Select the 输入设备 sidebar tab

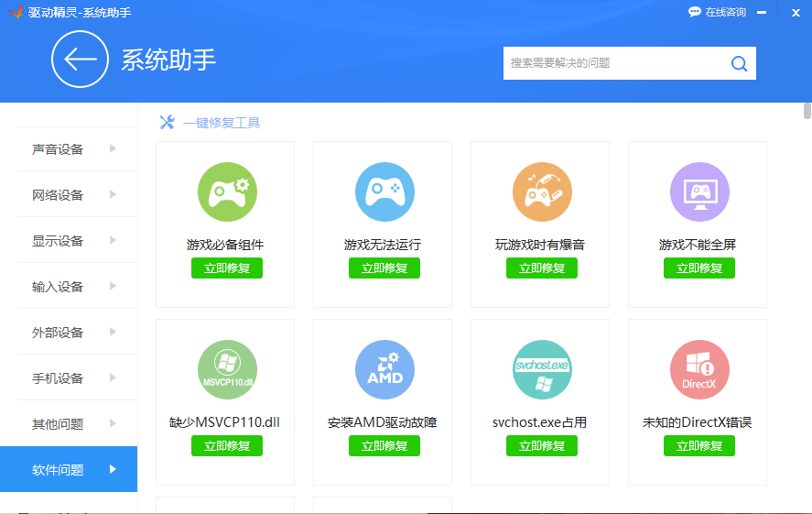coord(59,287)
